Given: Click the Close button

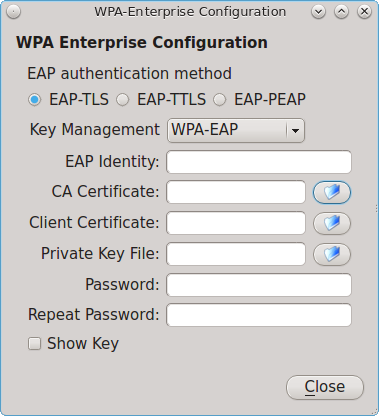Looking at the screenshot, I should coord(325,387).
